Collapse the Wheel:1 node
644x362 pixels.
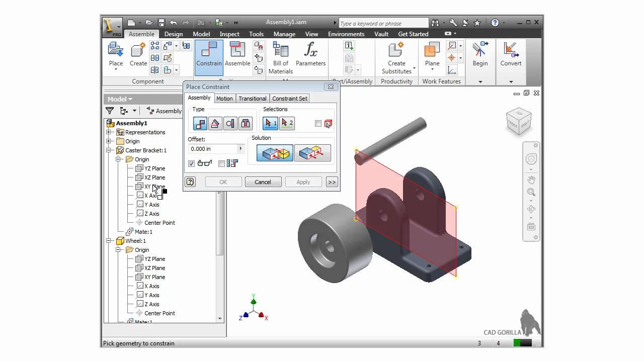(108, 241)
